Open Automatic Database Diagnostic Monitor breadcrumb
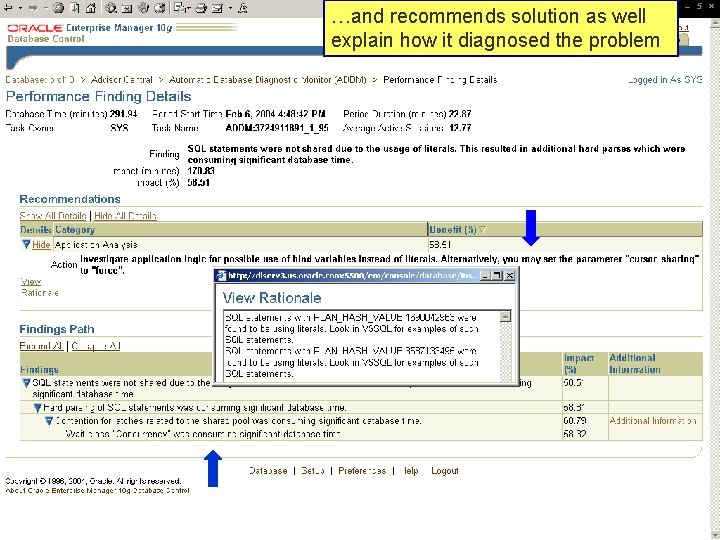Image resolution: width=720 pixels, height=540 pixels. [268, 80]
